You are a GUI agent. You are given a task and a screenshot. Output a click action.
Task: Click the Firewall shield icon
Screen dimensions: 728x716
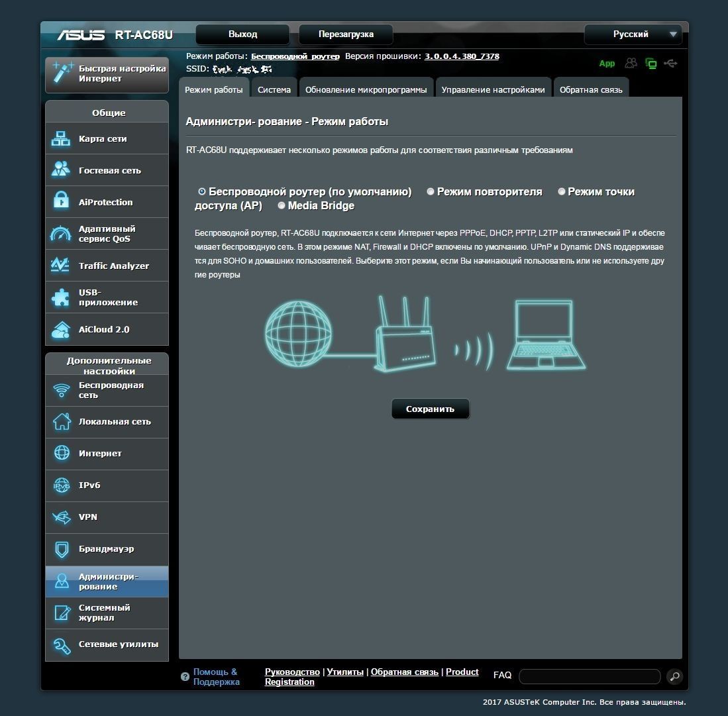pyautogui.click(x=62, y=549)
